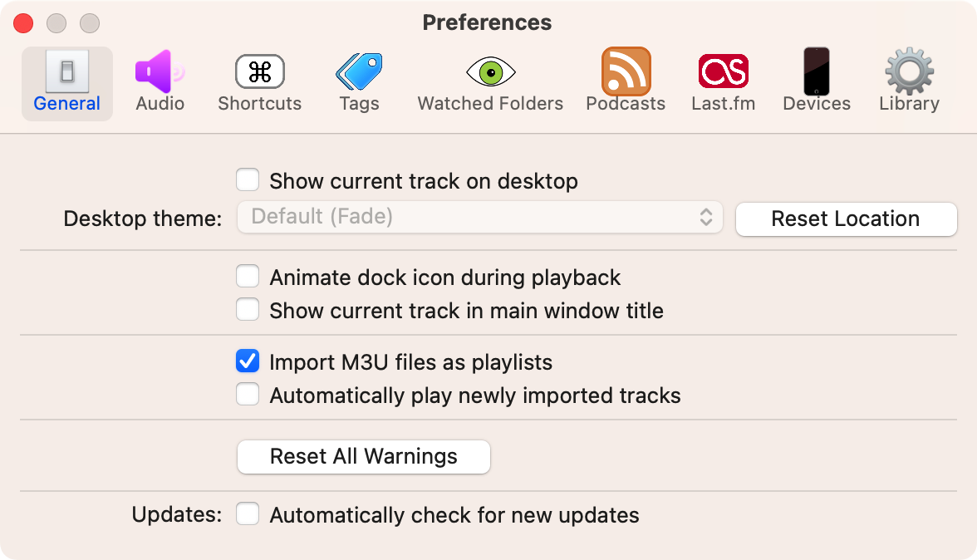Switch to the Podcasts RSS icon
977x560 pixels.
(626, 71)
